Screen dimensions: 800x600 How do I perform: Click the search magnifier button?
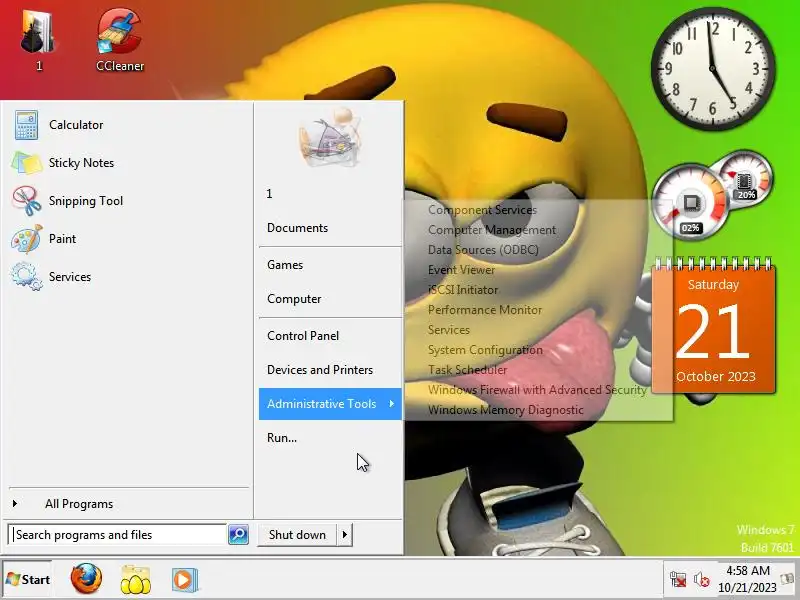(238, 535)
